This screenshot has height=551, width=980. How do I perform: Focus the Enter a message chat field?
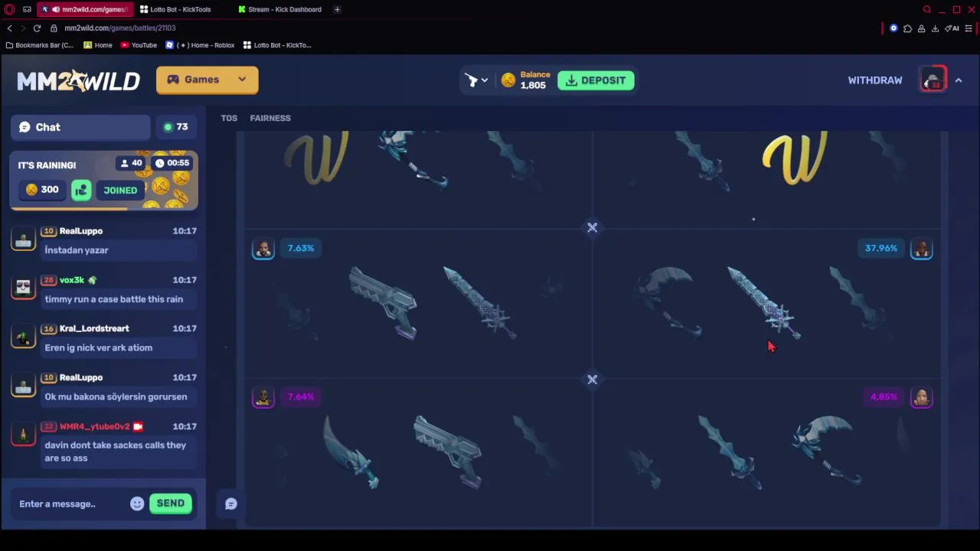tap(70, 504)
